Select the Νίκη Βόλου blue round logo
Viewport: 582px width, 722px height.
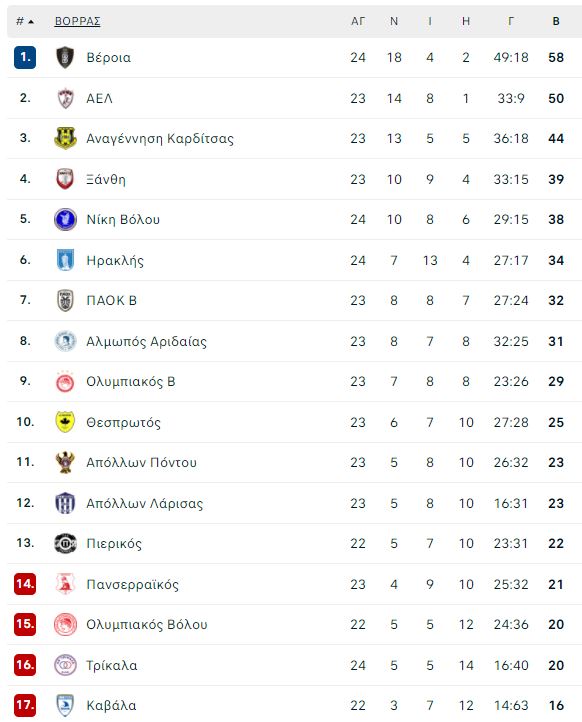point(65,219)
